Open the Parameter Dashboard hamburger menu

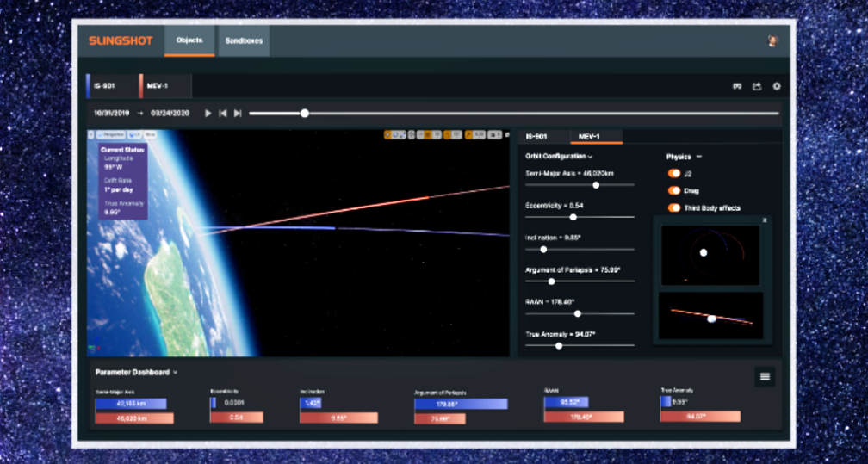tap(764, 376)
